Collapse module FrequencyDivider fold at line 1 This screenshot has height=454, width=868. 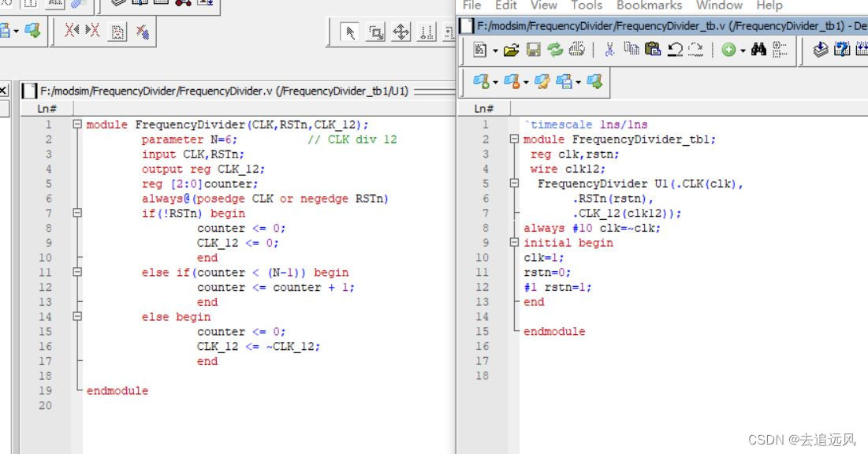pyautogui.click(x=77, y=124)
